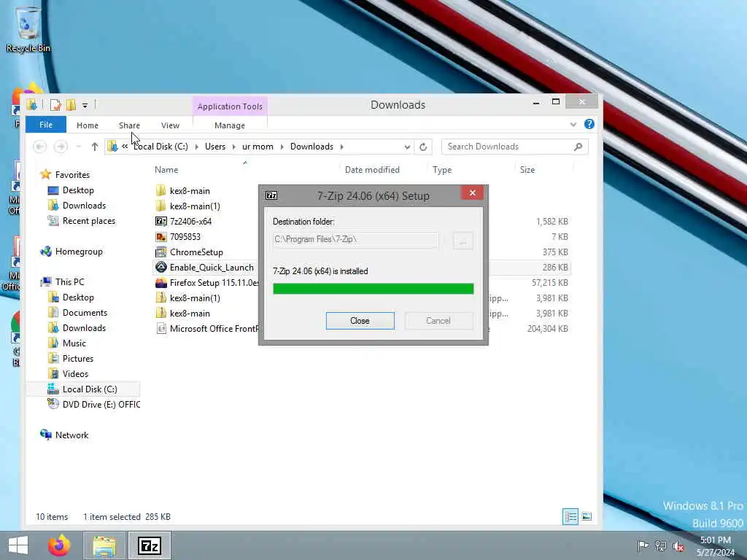The height and width of the screenshot is (560, 747).
Task: Select Local Disk (C:) in address bar
Action: (160, 147)
